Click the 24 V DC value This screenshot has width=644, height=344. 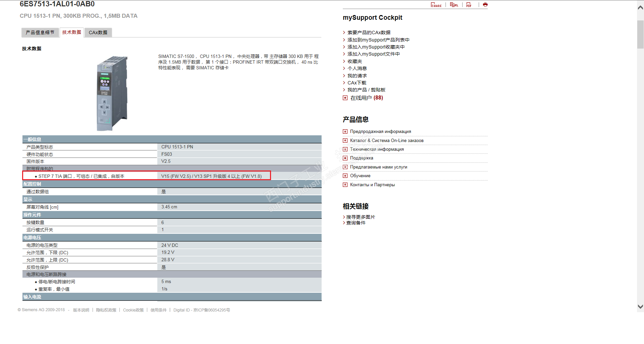[170, 245]
